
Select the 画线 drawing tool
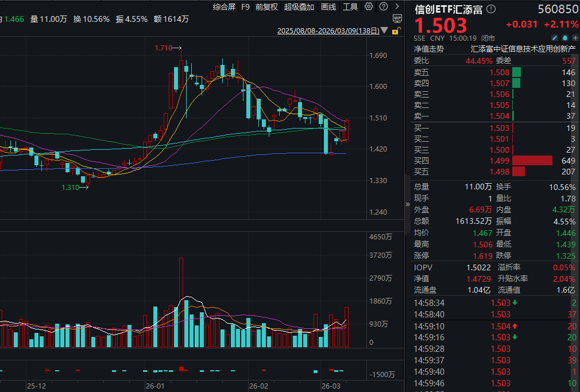click(x=328, y=7)
